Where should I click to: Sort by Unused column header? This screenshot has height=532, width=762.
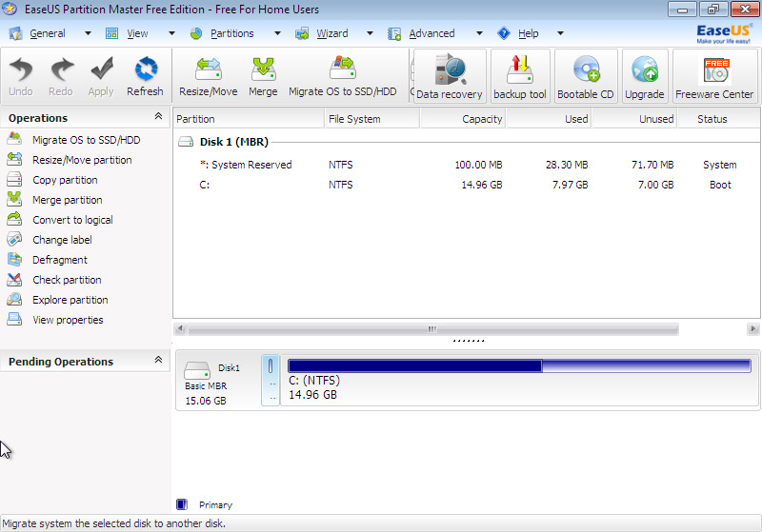[x=635, y=119]
